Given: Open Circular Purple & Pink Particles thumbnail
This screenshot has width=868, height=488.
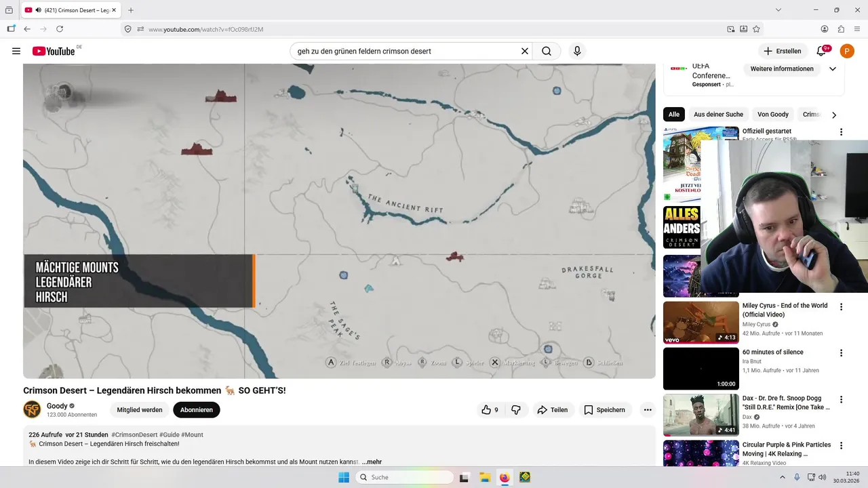Looking at the screenshot, I should [701, 453].
